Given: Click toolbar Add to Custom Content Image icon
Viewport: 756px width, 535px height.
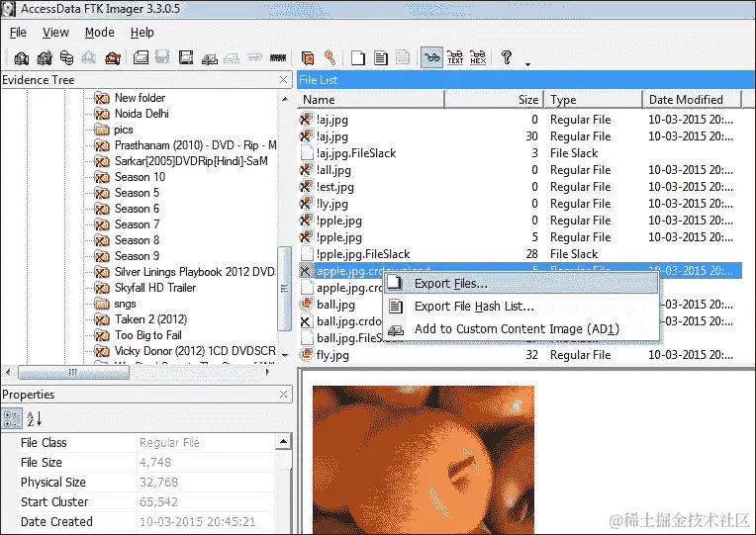Looking at the screenshot, I should tap(209, 57).
